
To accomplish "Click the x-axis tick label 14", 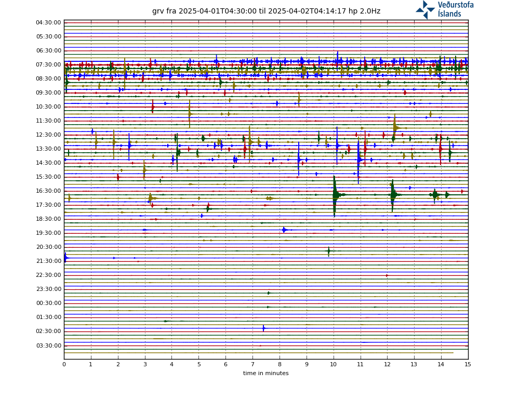I will point(441,364).
